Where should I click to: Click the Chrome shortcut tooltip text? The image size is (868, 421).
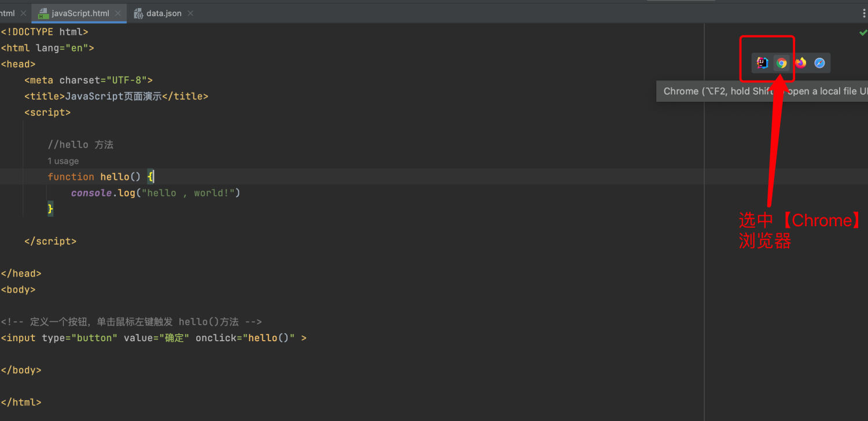tap(766, 91)
